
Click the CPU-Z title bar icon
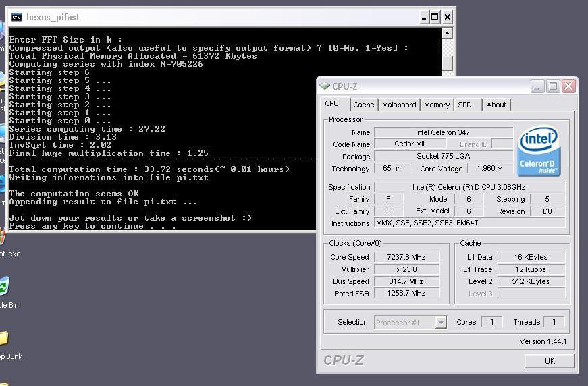[325, 86]
